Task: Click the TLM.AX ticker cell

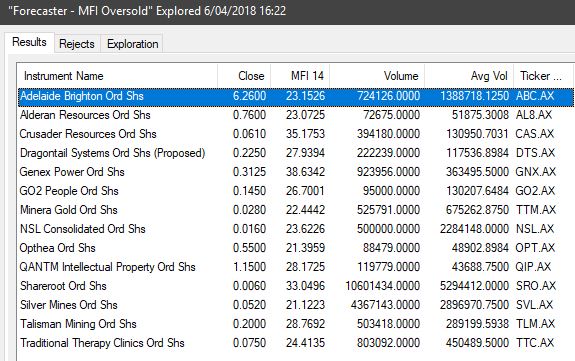Action: [535, 324]
